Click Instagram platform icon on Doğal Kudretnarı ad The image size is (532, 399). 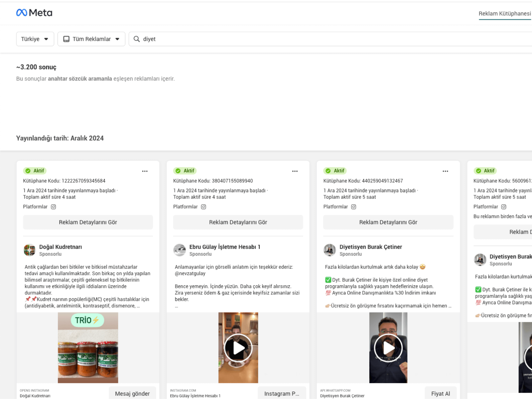(53, 207)
